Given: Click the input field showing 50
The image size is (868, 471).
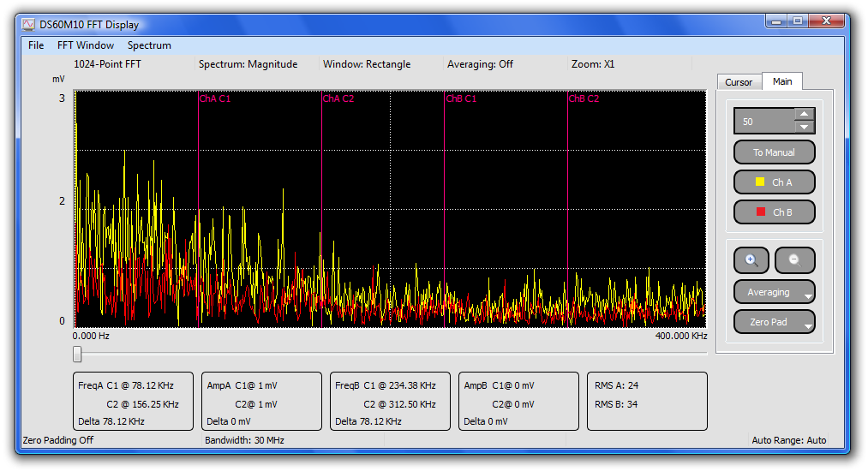Looking at the screenshot, I should coord(763,122).
